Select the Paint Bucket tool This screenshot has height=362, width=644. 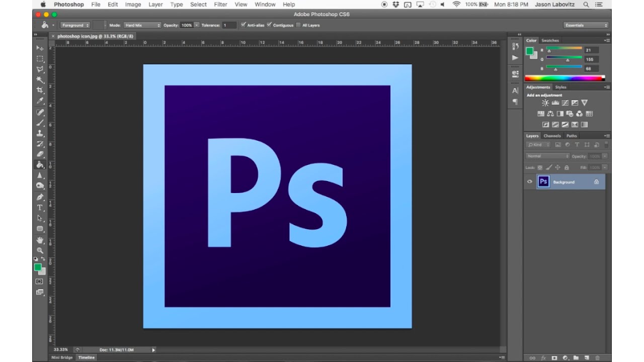coord(40,165)
